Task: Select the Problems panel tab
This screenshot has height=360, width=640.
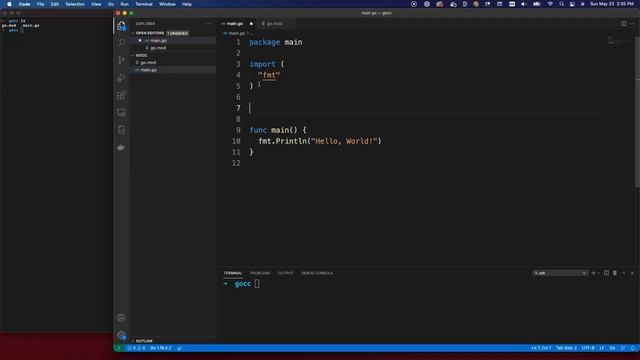Action: coord(260,273)
